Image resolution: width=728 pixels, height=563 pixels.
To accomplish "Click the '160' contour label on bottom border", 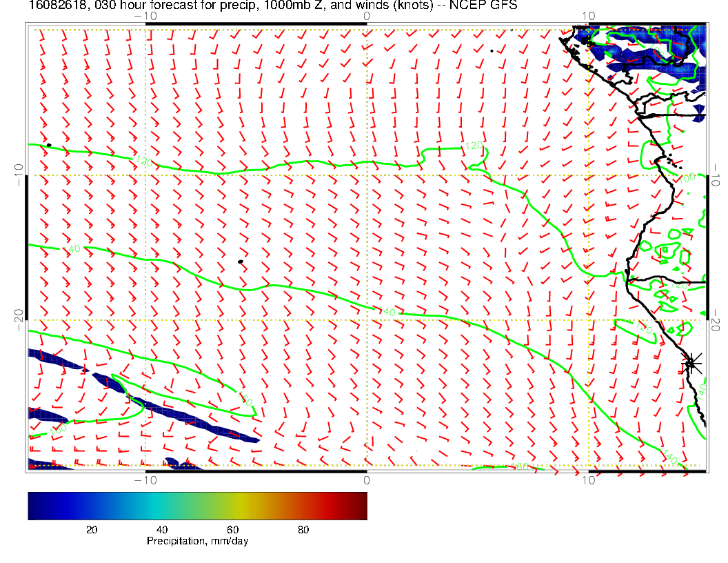I will (521, 467).
